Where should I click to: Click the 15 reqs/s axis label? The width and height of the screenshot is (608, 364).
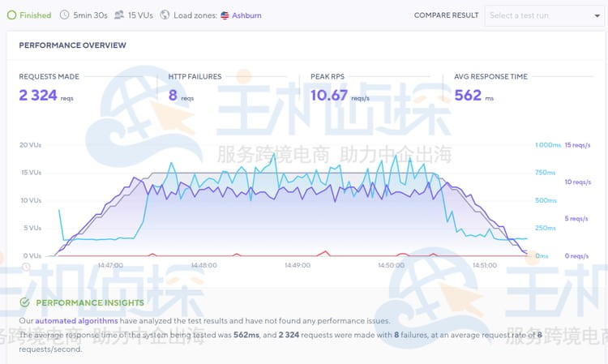(x=578, y=145)
